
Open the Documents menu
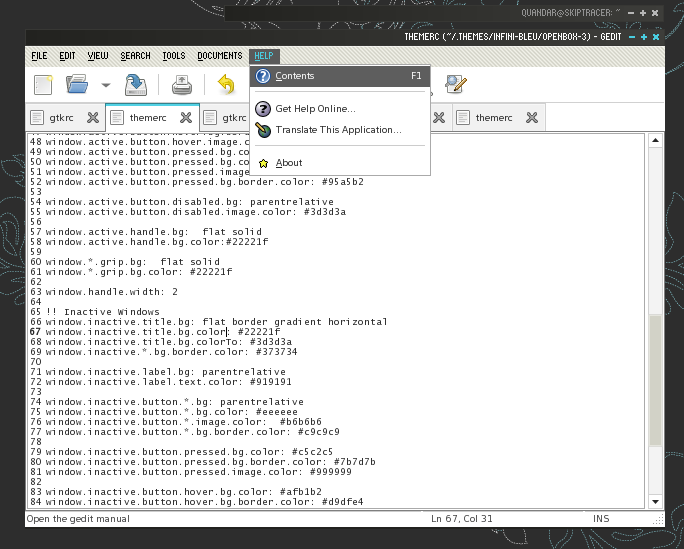[220, 56]
